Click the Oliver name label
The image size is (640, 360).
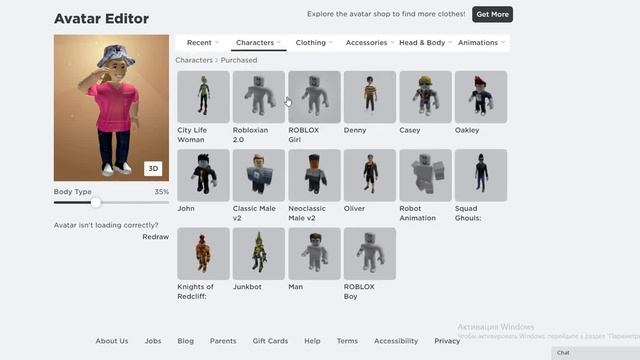tap(354, 209)
